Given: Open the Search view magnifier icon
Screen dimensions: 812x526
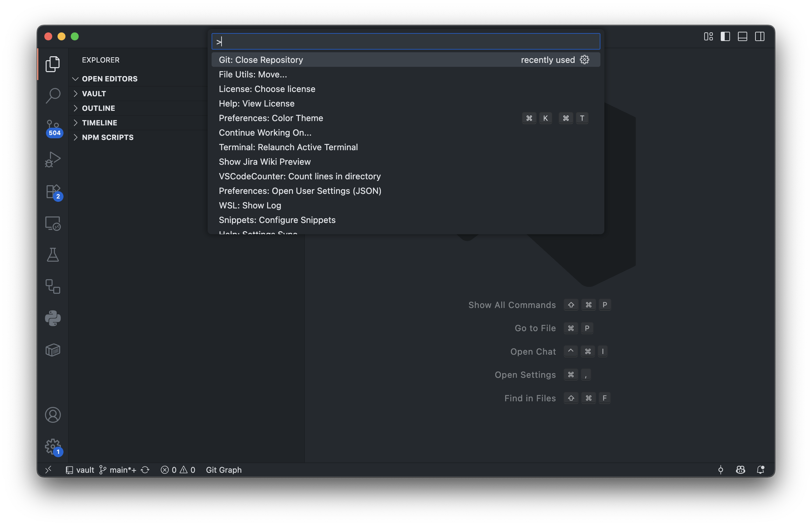Looking at the screenshot, I should (53, 96).
